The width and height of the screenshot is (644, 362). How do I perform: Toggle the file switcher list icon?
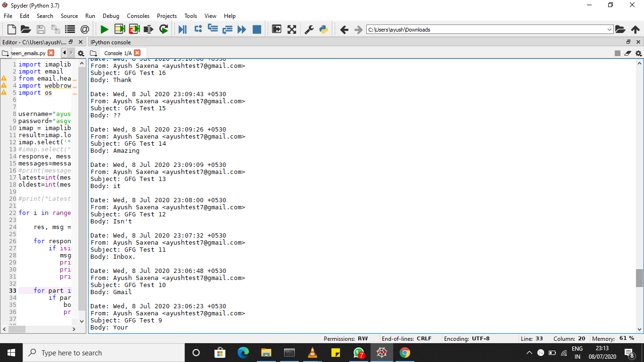pos(69,29)
